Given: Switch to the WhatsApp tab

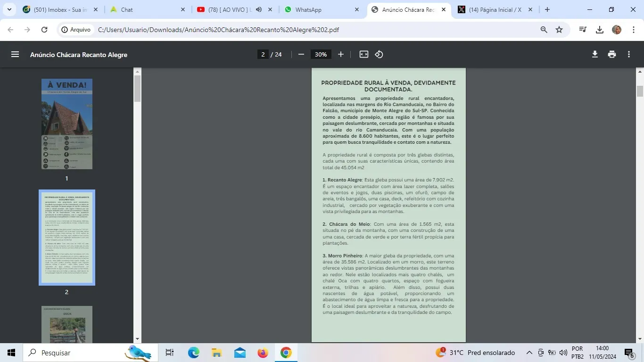Looking at the screenshot, I should 322,9.
